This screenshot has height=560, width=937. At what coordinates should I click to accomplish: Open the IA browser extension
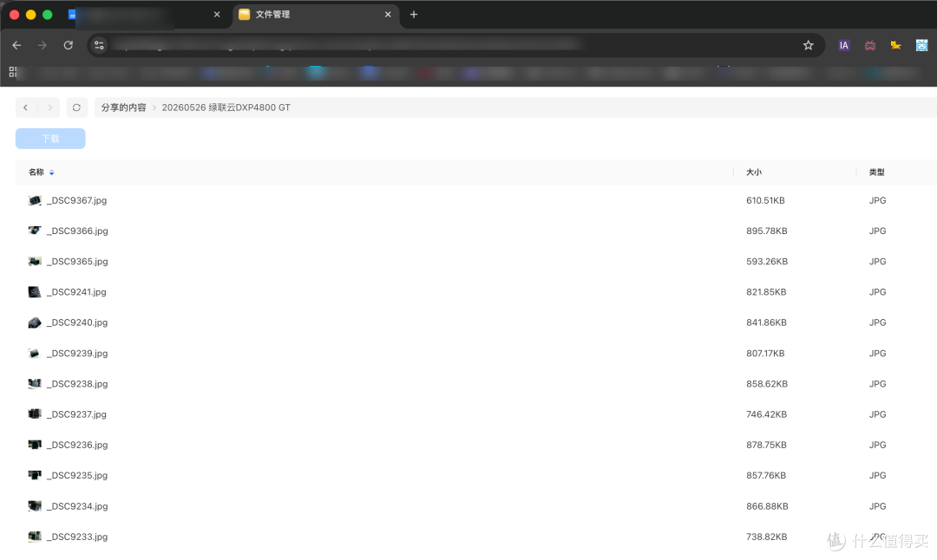coord(844,45)
